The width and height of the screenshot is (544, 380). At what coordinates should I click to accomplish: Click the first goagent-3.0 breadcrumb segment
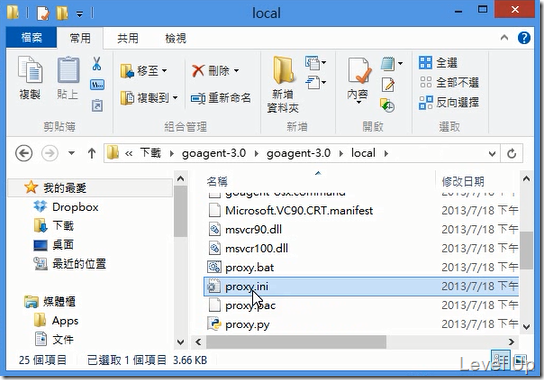click(x=214, y=153)
